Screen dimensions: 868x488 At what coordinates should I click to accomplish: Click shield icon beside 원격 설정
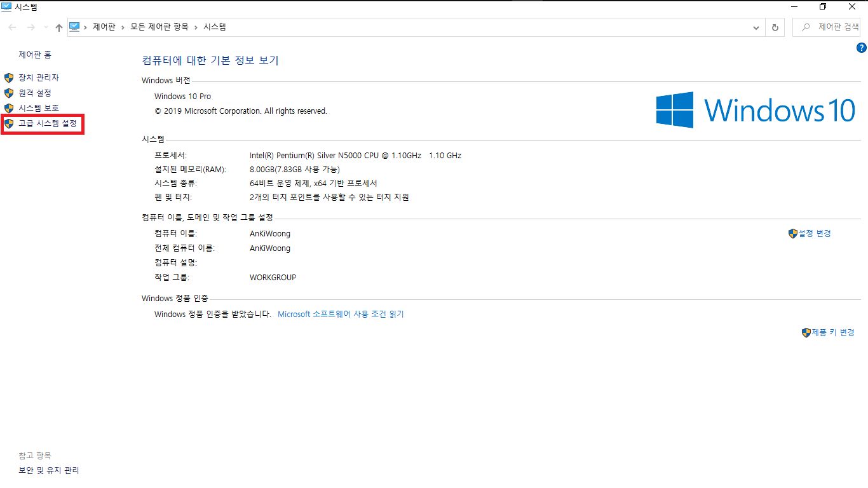(9, 93)
